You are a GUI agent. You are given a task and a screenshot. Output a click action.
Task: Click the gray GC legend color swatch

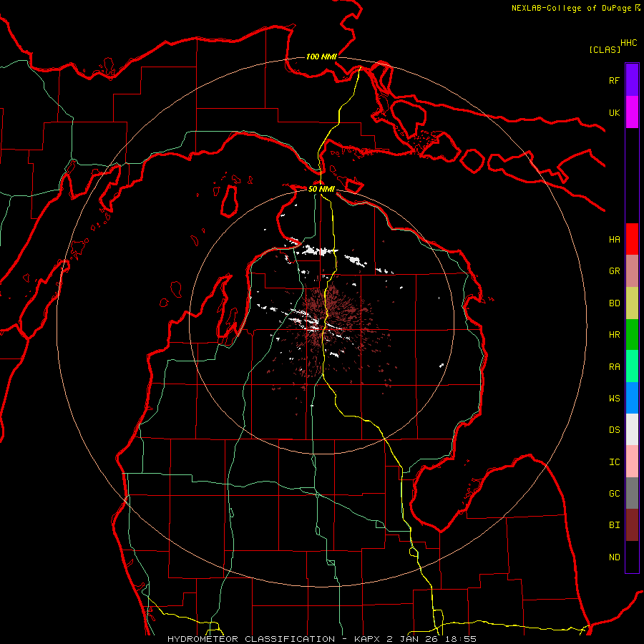tap(632, 493)
